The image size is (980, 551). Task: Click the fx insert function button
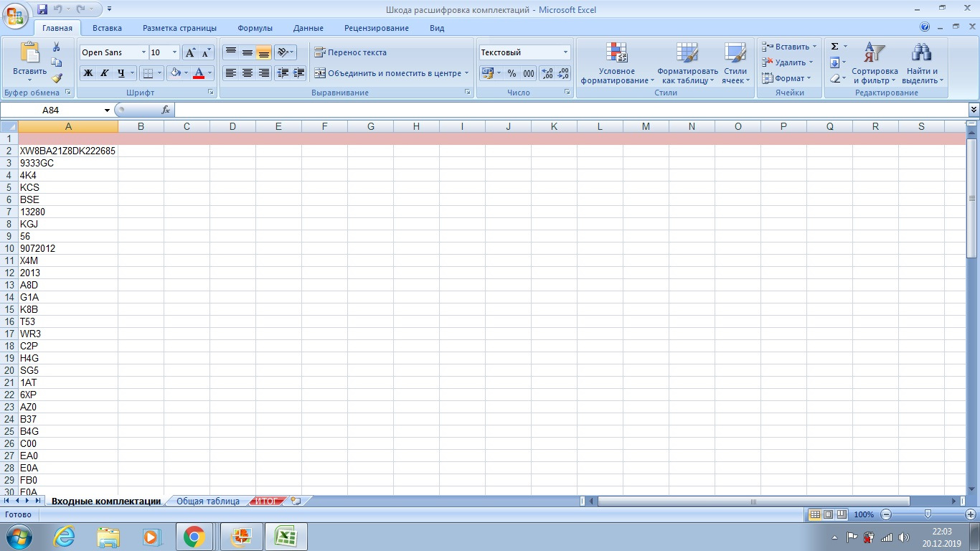coord(166,110)
